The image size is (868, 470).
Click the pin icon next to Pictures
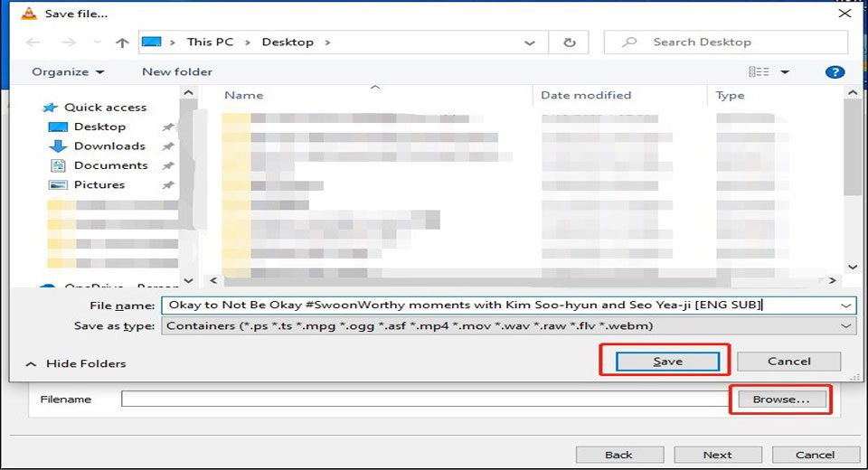pos(168,185)
